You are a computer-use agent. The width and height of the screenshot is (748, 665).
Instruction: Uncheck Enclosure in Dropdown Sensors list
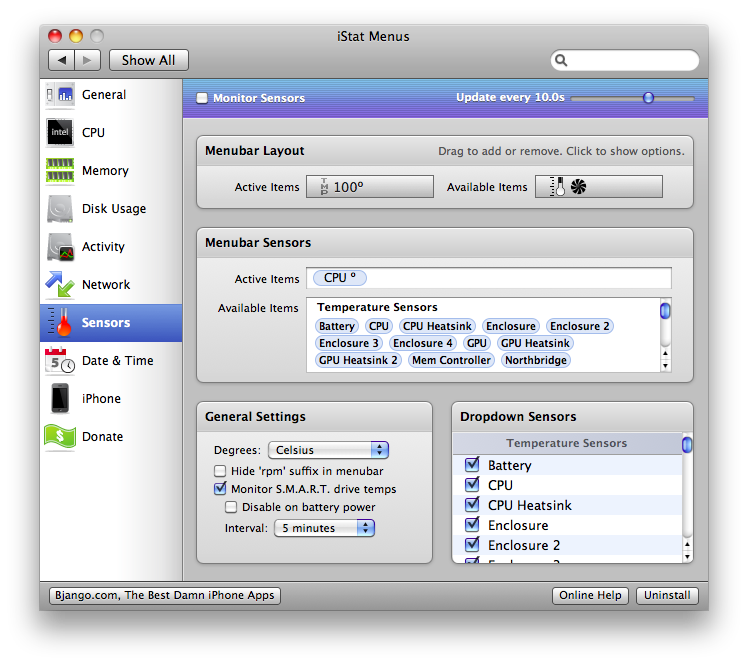tap(472, 525)
